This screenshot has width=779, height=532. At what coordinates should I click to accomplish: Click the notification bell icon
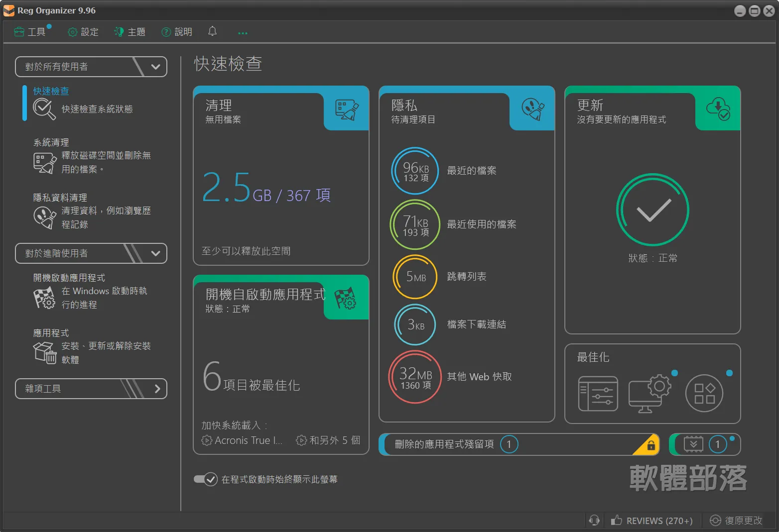point(212,31)
